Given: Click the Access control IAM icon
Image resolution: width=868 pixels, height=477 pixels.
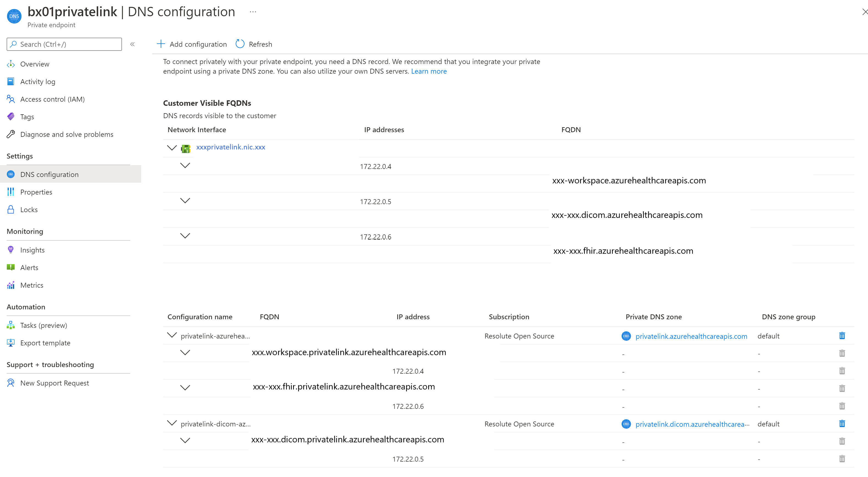Looking at the screenshot, I should 10,99.
